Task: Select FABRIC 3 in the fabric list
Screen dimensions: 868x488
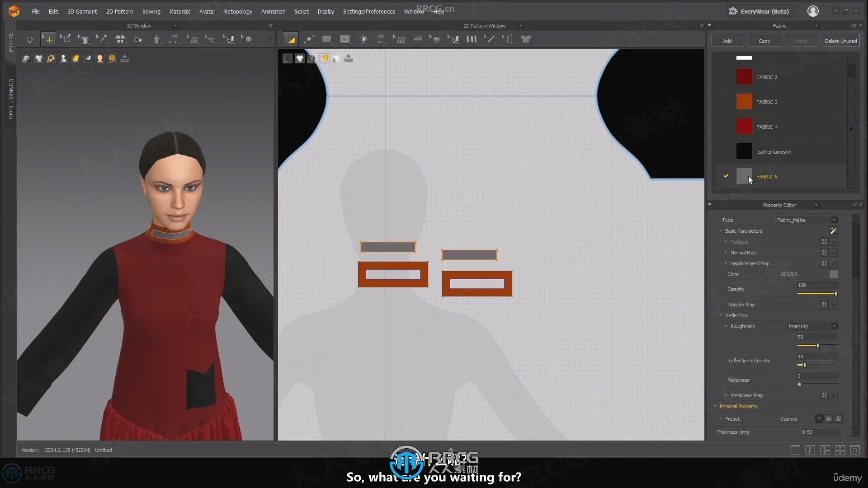Action: click(780, 102)
